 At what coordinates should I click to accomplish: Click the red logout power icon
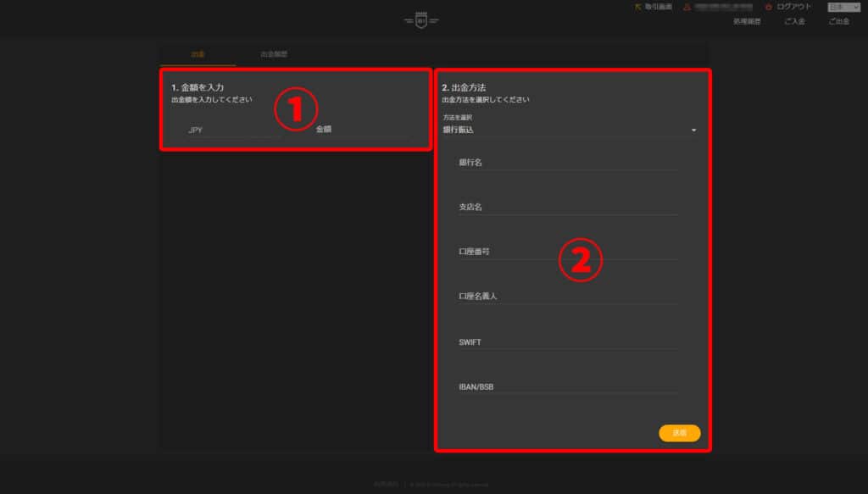point(768,7)
